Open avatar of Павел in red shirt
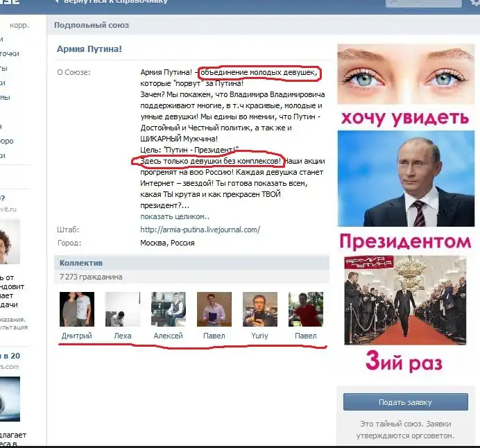This screenshot has width=480, height=448. [x=305, y=309]
